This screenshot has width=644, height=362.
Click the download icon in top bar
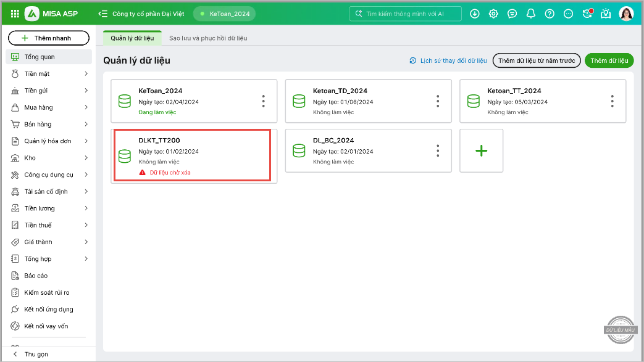[474, 14]
